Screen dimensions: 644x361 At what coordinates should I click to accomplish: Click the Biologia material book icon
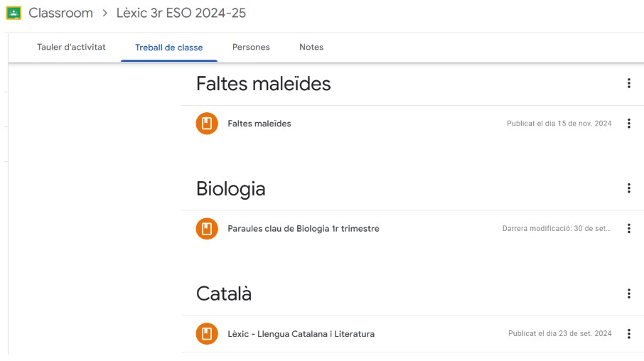pos(207,229)
